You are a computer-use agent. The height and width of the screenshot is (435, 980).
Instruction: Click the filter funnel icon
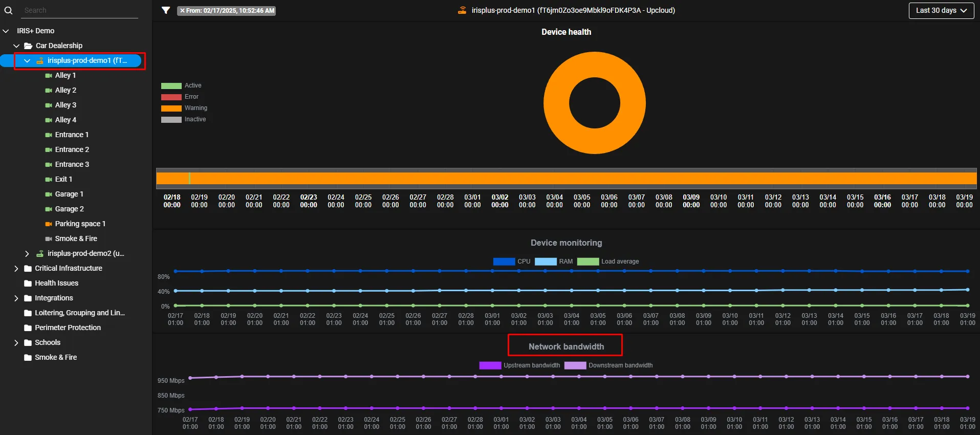tap(166, 10)
